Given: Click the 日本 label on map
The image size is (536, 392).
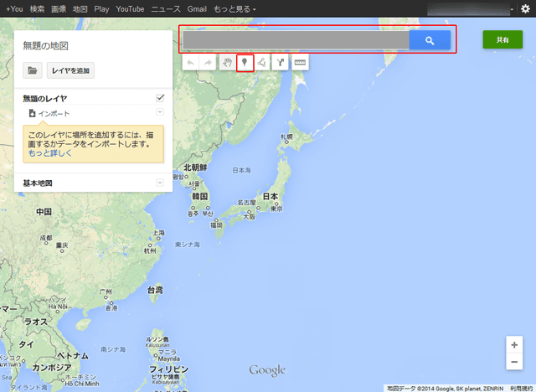Looking at the screenshot, I should [x=271, y=197].
